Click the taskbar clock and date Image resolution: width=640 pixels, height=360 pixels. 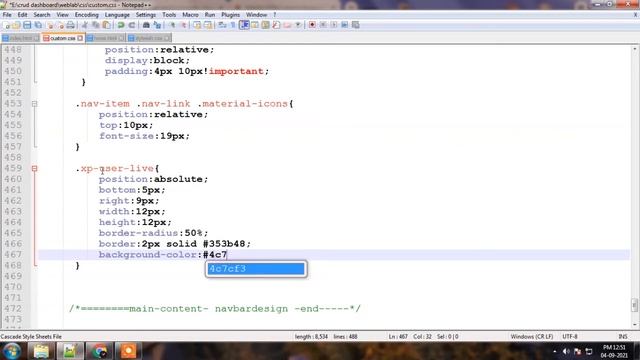click(x=614, y=351)
